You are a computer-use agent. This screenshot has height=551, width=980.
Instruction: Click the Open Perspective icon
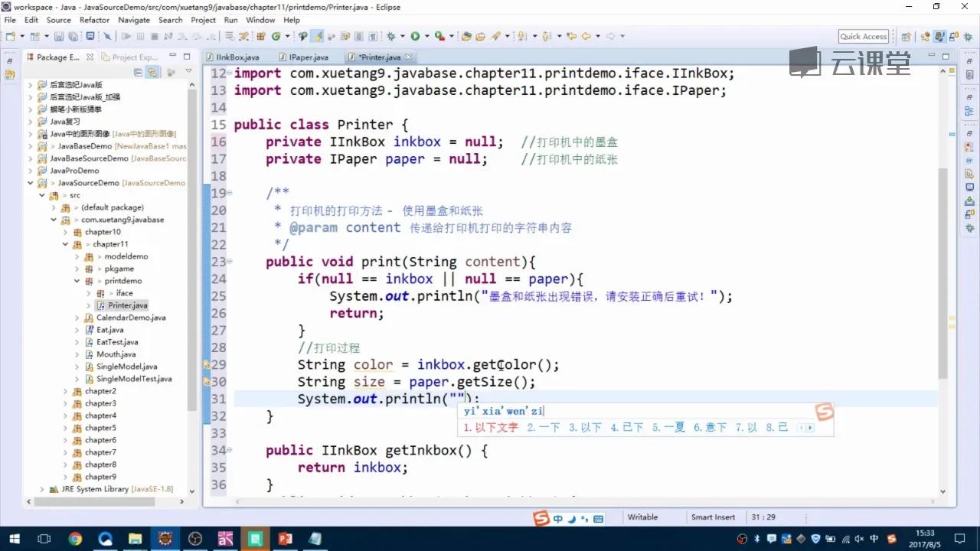[x=906, y=37]
